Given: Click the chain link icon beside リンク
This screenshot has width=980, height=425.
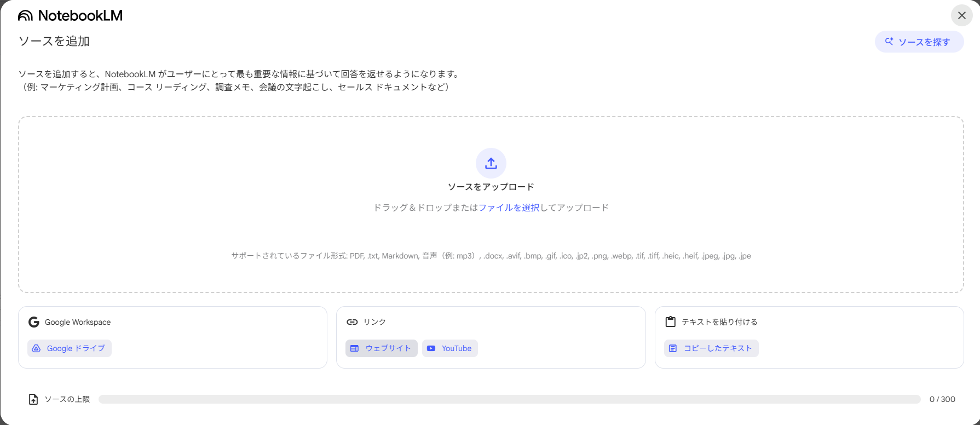Looking at the screenshot, I should point(352,322).
